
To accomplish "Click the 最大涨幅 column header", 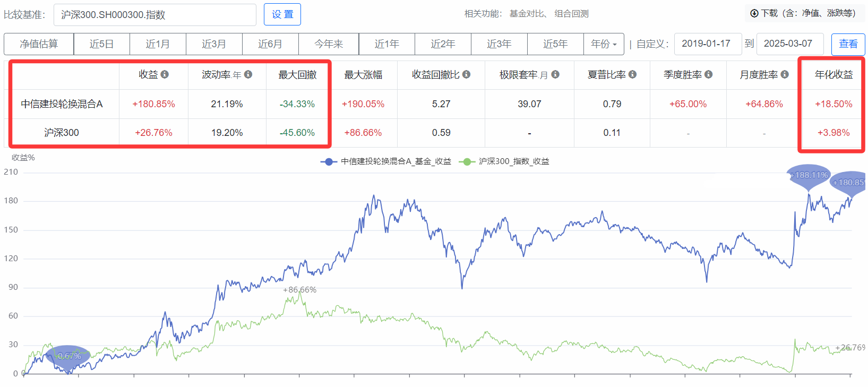I will coord(363,75).
